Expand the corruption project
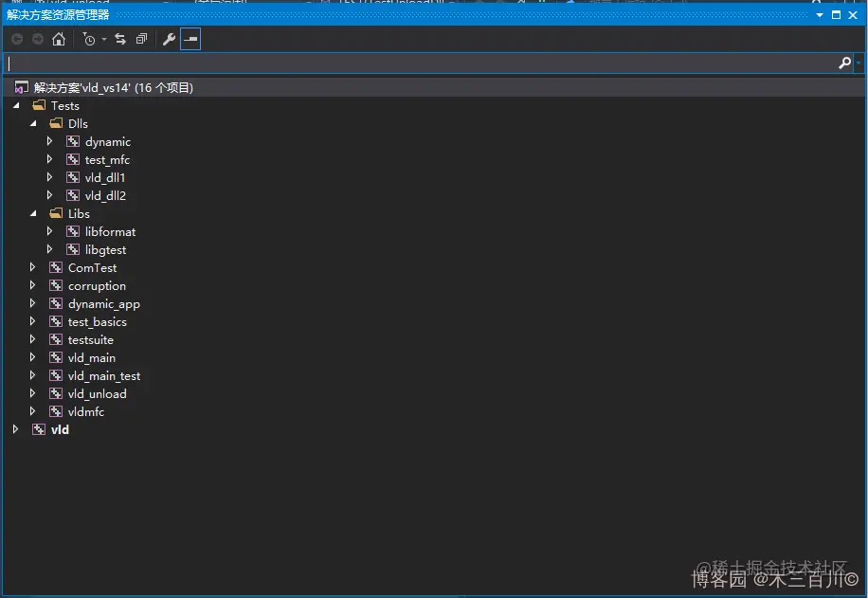This screenshot has height=598, width=868. click(x=32, y=285)
